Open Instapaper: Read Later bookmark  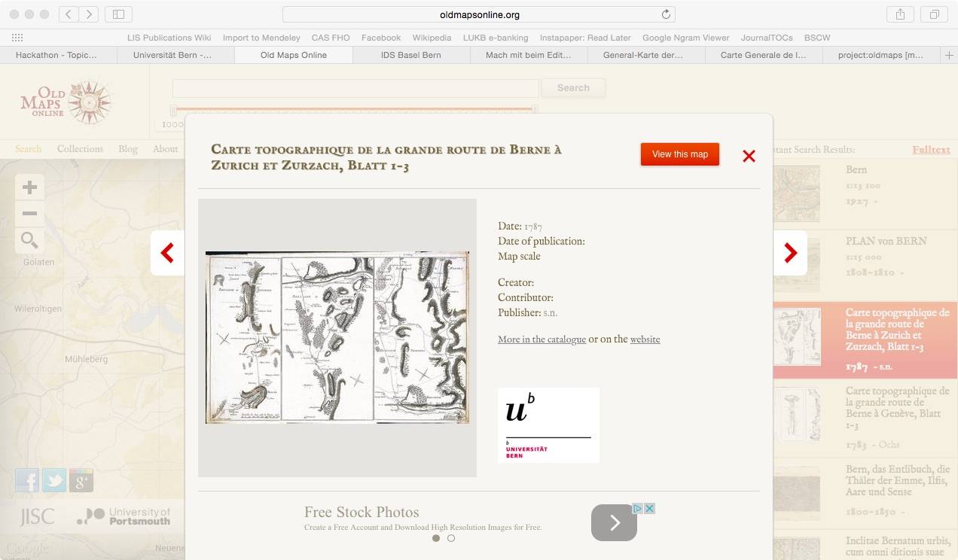[x=585, y=38]
